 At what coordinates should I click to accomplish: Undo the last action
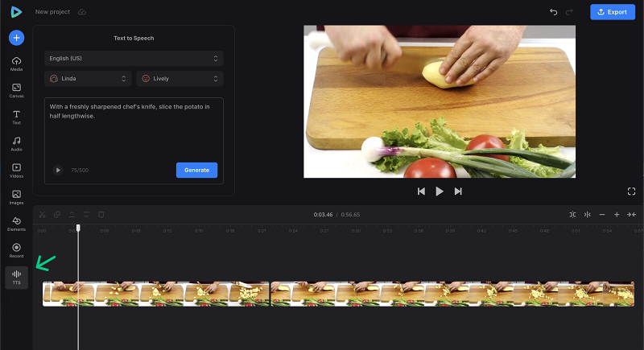pos(553,12)
